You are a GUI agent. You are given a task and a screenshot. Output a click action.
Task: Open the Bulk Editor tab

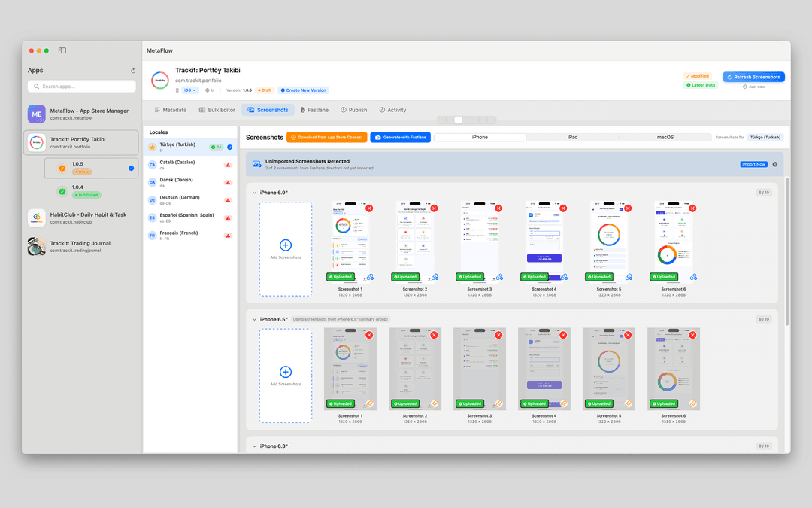(217, 110)
